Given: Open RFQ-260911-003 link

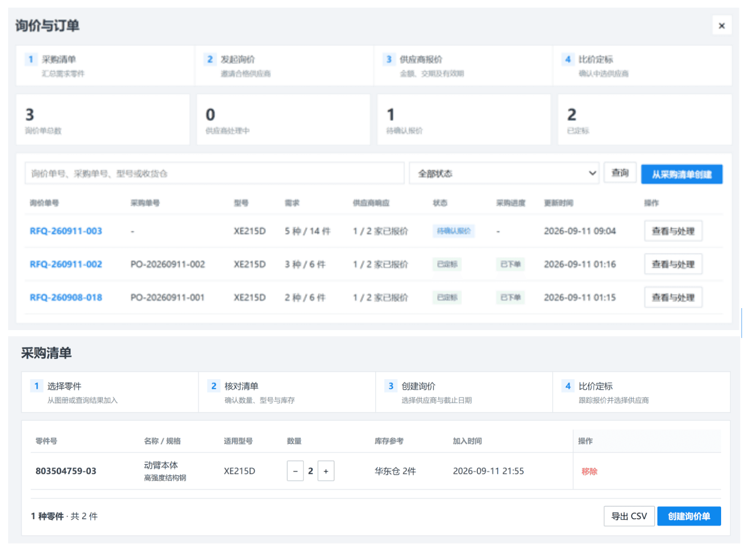Looking at the screenshot, I should pyautogui.click(x=66, y=231).
